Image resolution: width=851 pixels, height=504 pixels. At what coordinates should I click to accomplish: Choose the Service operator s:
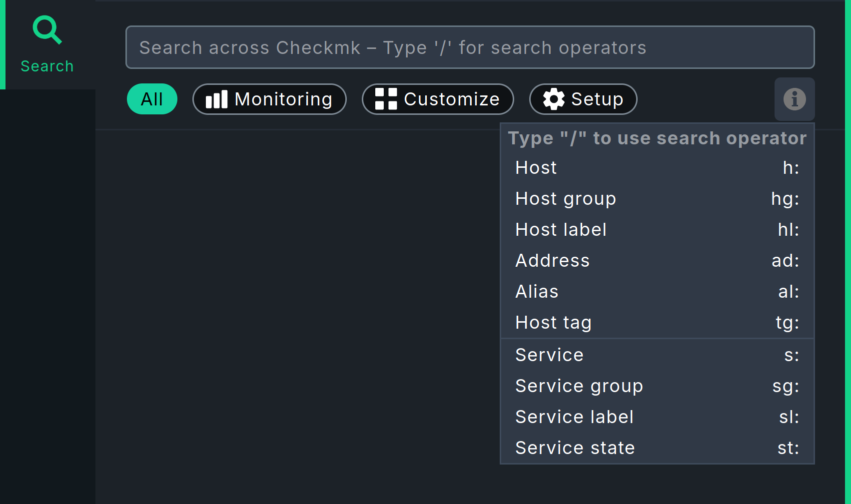(657, 355)
